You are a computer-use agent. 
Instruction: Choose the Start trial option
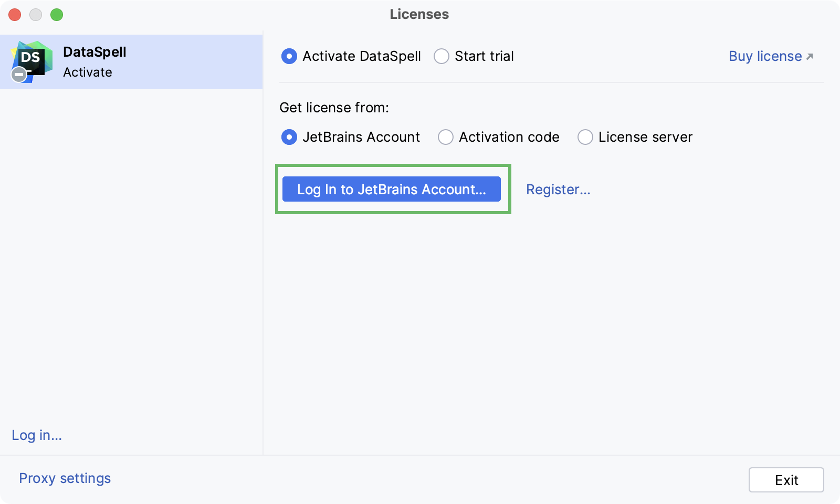tap(442, 56)
